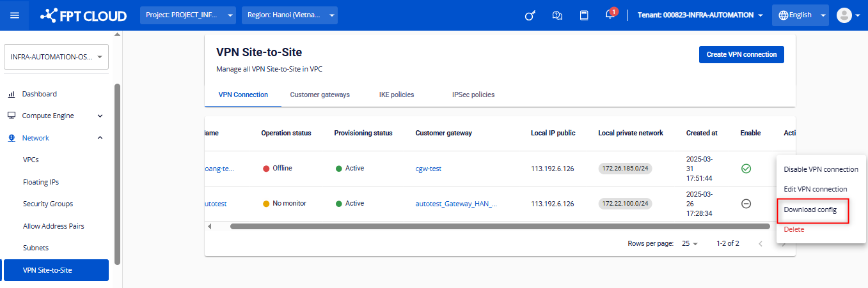Open the documentation book icon
Viewport: 868px width, 288px height.
tap(584, 15)
